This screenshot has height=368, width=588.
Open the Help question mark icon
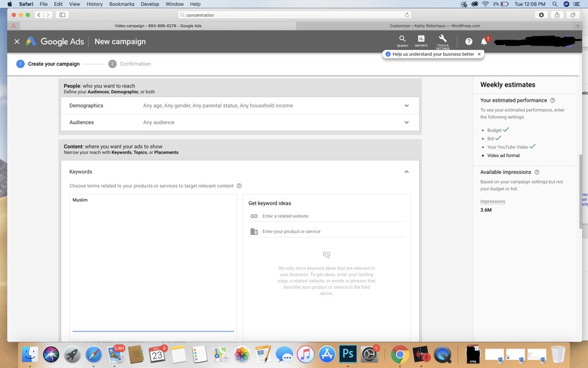(469, 41)
